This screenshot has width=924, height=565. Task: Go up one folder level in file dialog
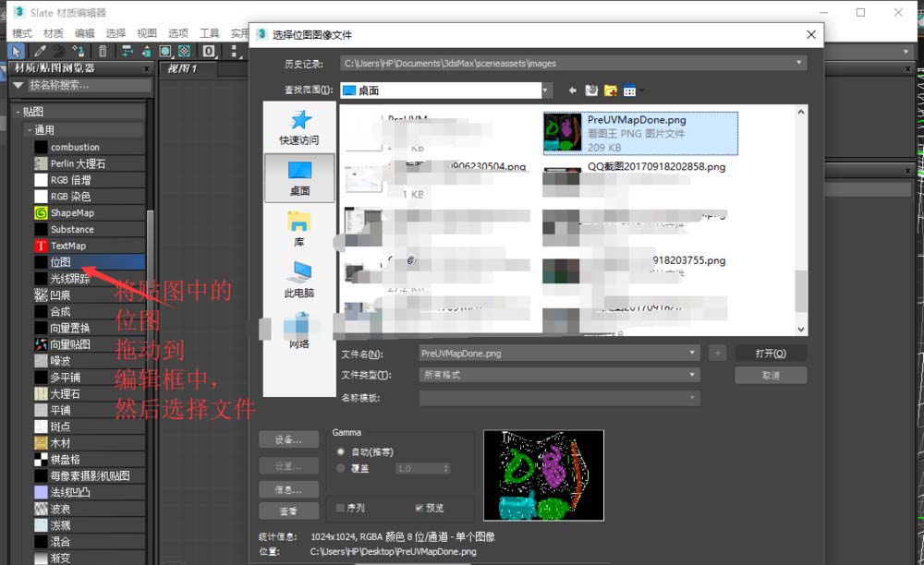(591, 90)
